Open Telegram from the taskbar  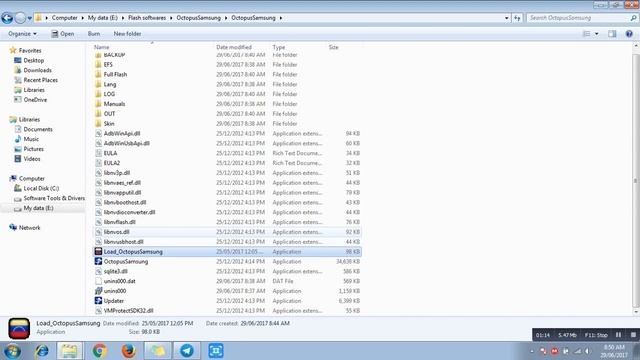tap(187, 351)
